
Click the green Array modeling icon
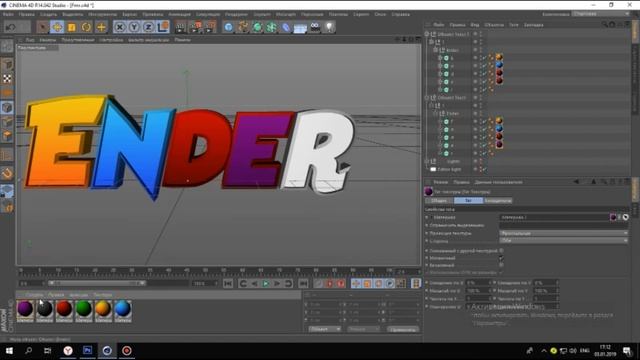271,27
